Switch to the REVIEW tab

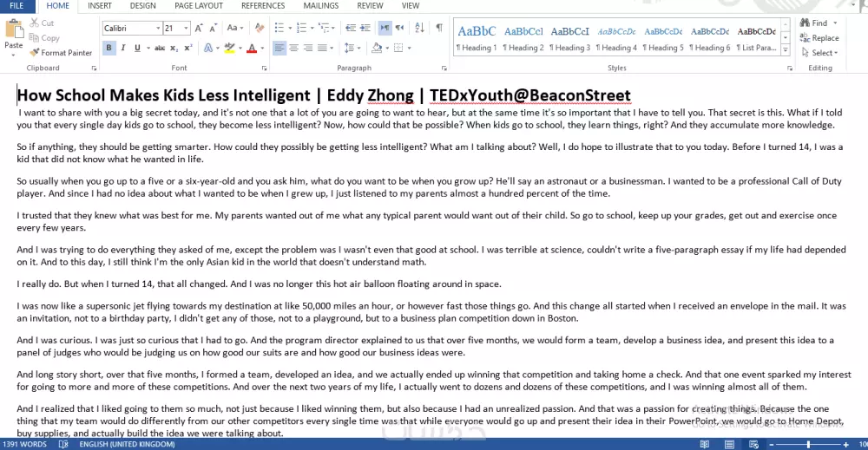coord(370,6)
